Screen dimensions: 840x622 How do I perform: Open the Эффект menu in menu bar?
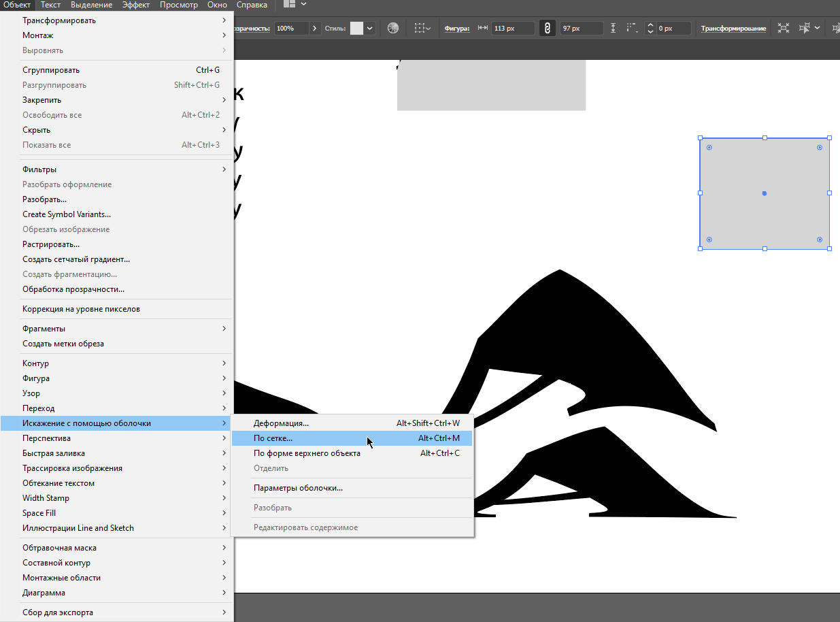point(136,5)
